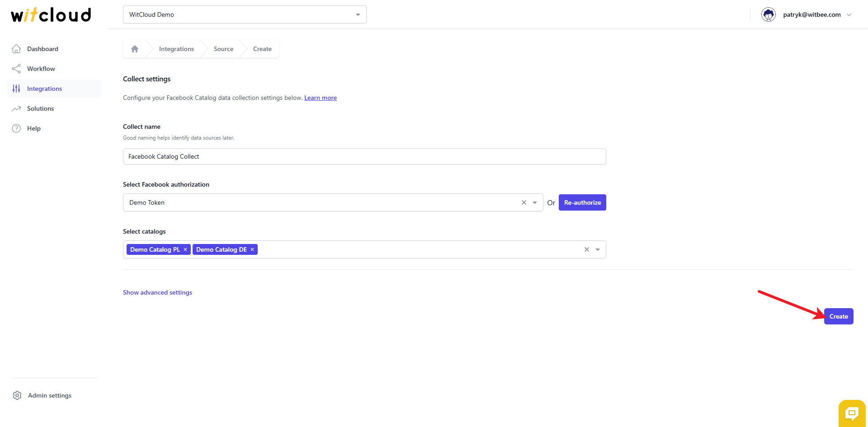Click the Integrations sliders icon
This screenshot has width=868, height=427.
tap(16, 89)
